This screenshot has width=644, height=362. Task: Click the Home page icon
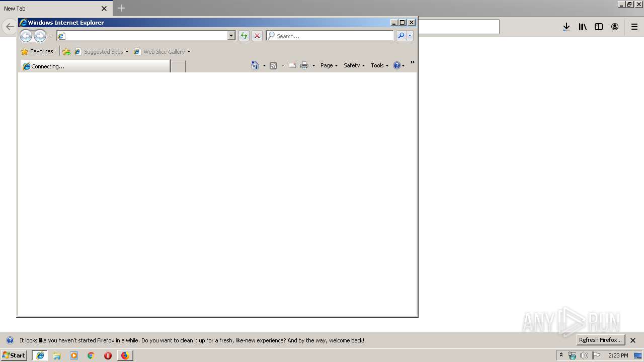255,65
